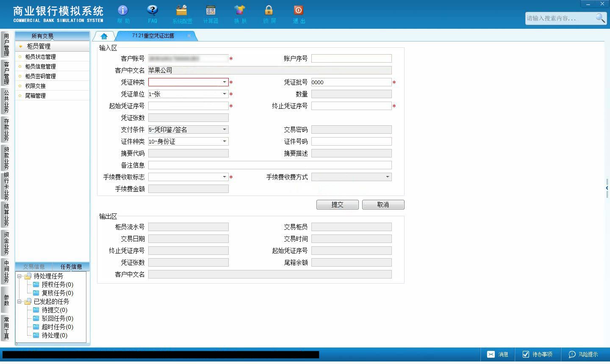Open 中间业务 side tab
Image resolution: width=610 pixels, height=364 pixels.
click(6, 272)
